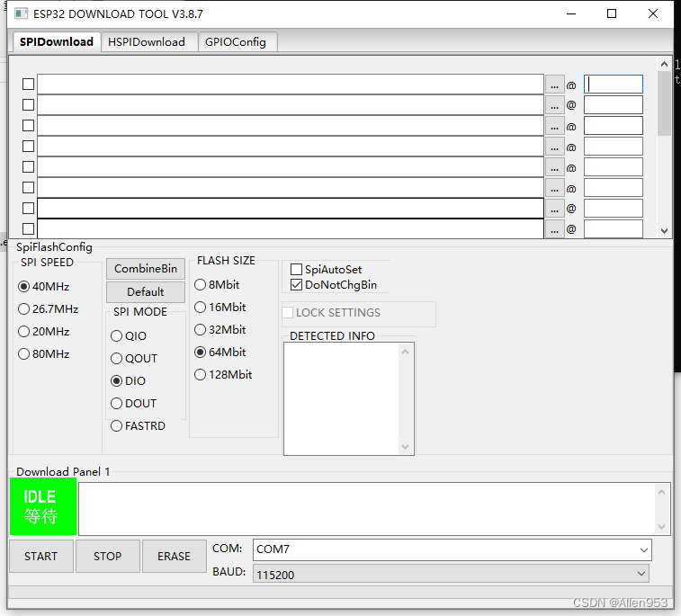The height and width of the screenshot is (616, 681).
Task: Minimize the ESP32 Download Tool window
Action: click(571, 13)
